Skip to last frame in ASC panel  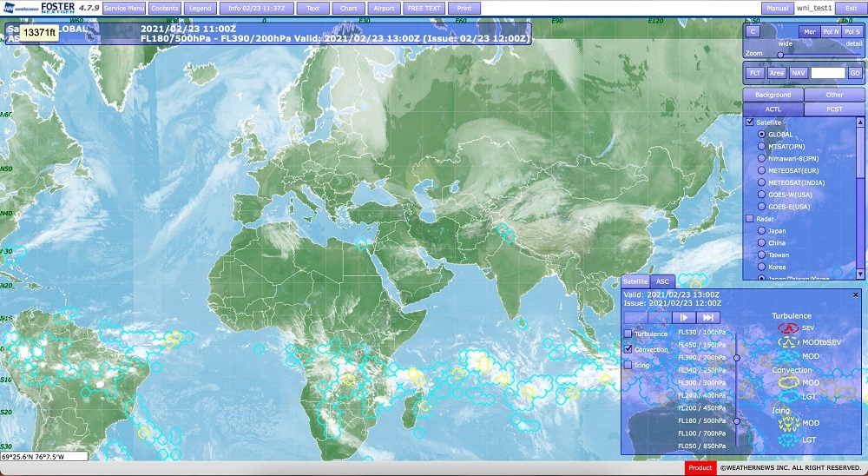click(x=707, y=318)
